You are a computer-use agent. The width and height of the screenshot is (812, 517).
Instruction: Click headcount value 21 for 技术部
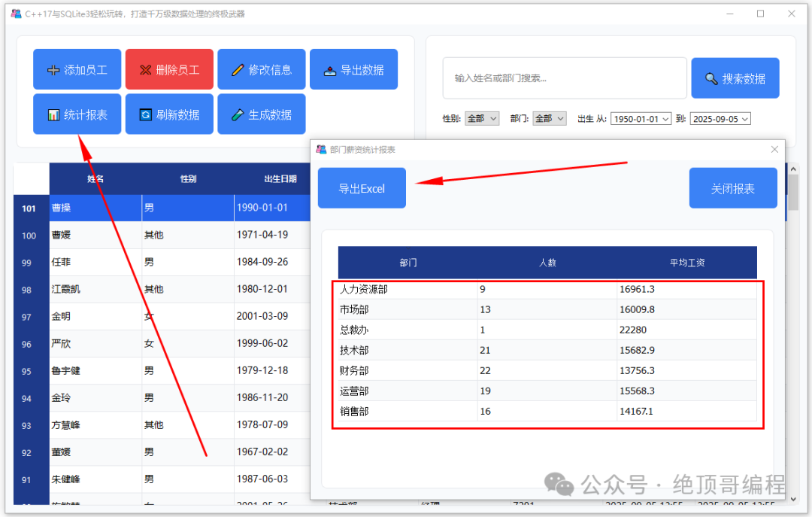coord(485,350)
